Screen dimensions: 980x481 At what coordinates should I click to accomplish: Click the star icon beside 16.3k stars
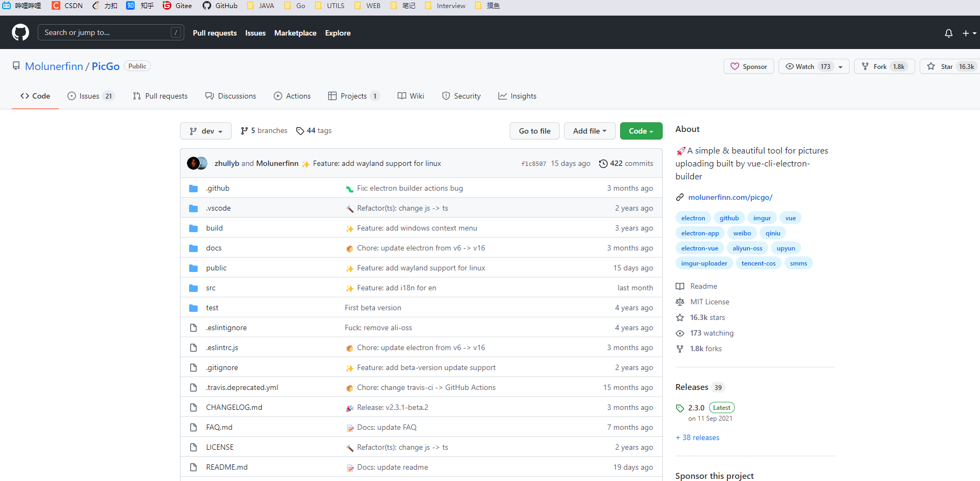point(680,318)
